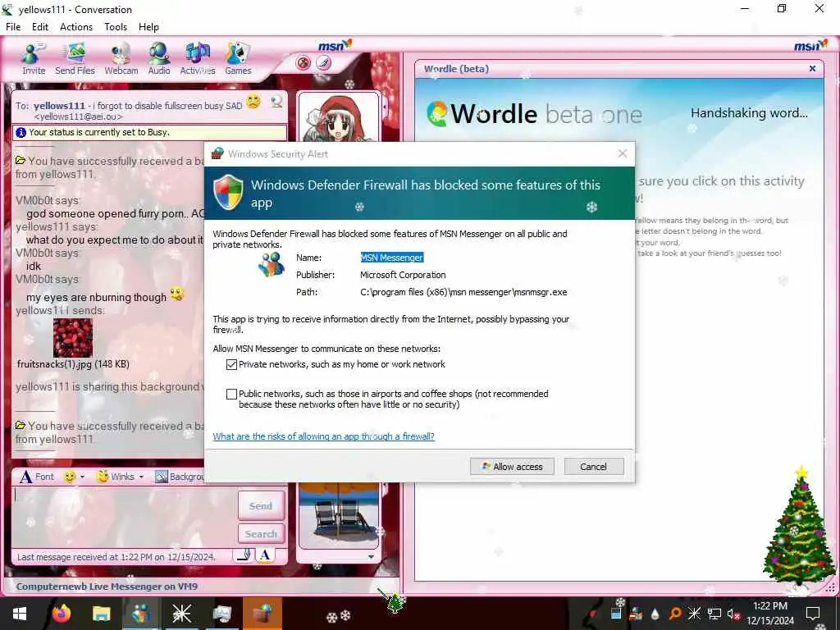Viewport: 840px width, 630px height.
Task: Click the fruitsnacks(1).jpg (148 KB) file name
Action: coord(73,364)
